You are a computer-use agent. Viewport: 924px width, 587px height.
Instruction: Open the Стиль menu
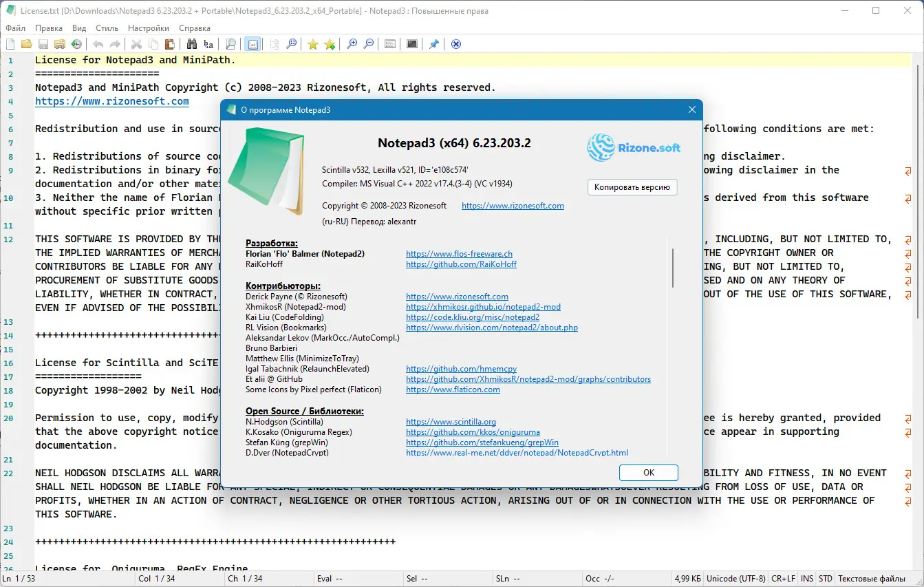point(107,28)
